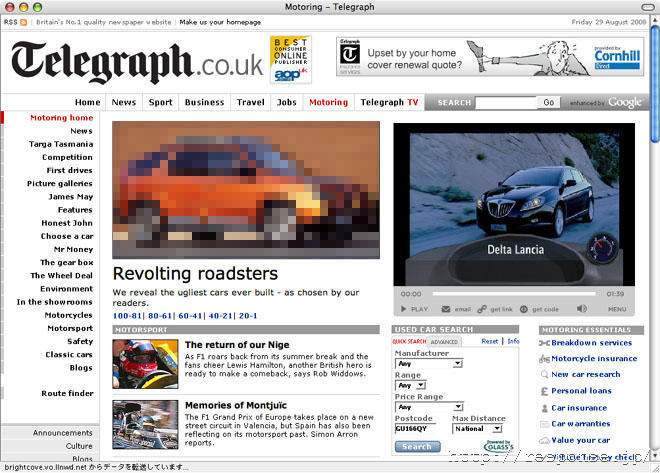The width and height of the screenshot is (660, 473).
Task: Open the Memories of Montjuïc headline
Action: [236, 405]
